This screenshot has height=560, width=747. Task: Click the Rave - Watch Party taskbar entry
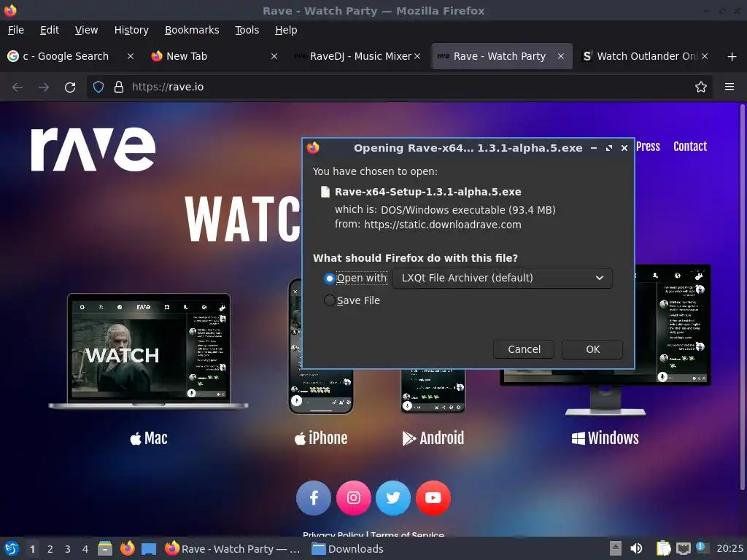[233, 549]
